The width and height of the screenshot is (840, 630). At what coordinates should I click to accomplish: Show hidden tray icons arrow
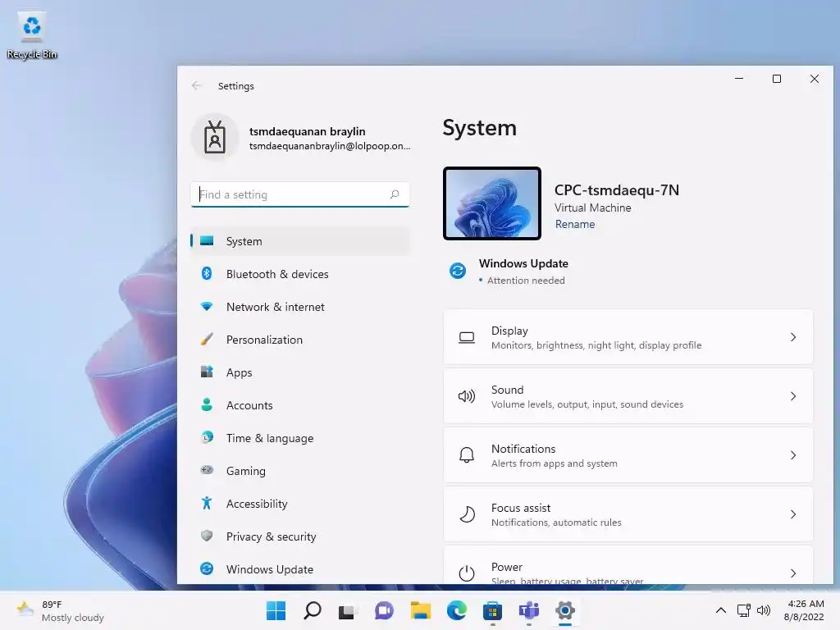(721, 610)
